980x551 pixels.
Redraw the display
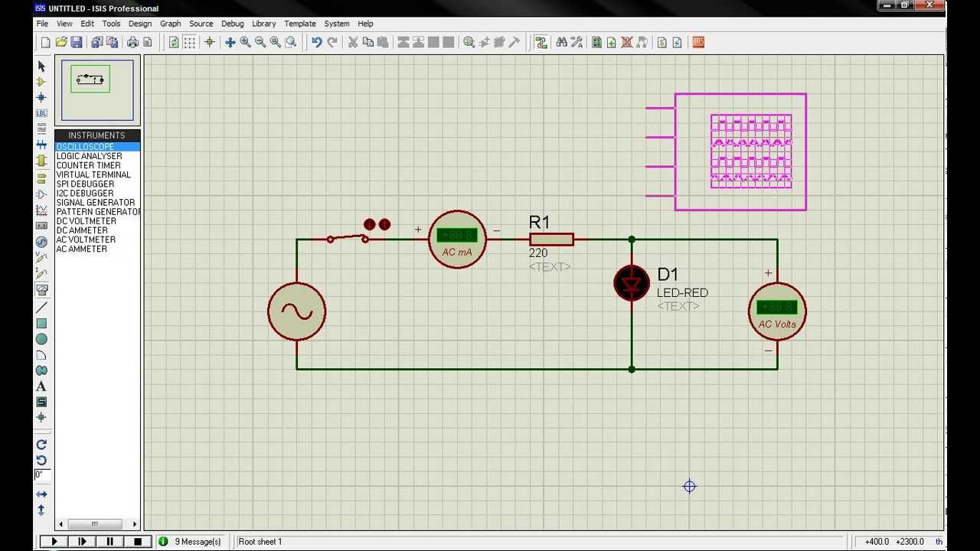pos(174,42)
